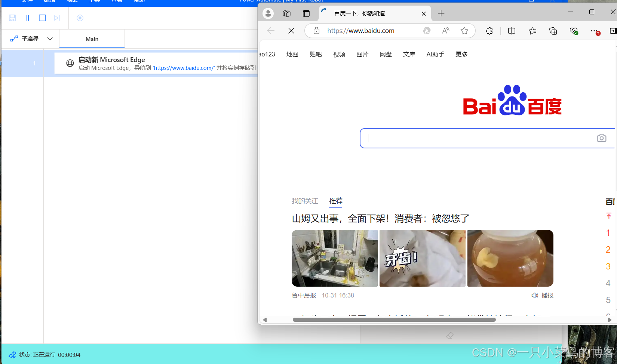
Task: Minimize the Edge browser window
Action: (570, 12)
